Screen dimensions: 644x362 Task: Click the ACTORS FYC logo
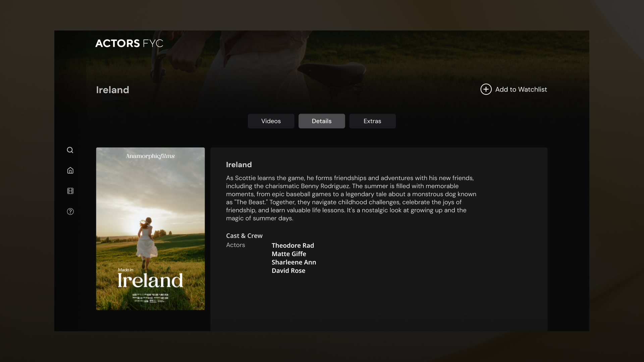click(129, 43)
